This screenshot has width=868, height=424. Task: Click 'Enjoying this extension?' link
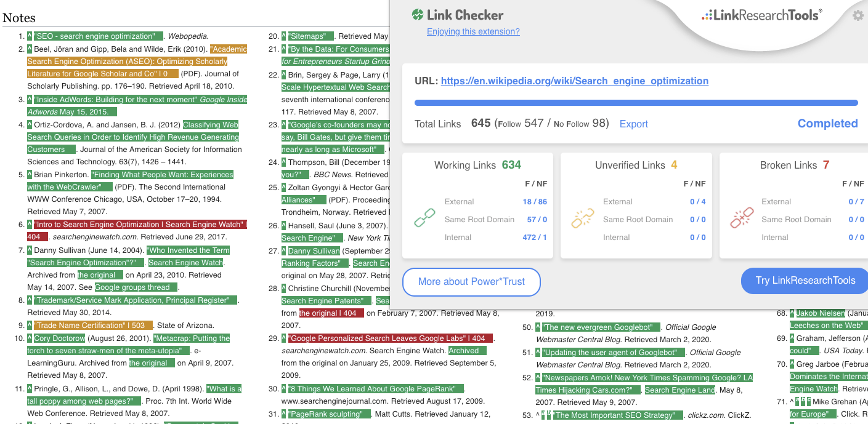[x=473, y=31]
